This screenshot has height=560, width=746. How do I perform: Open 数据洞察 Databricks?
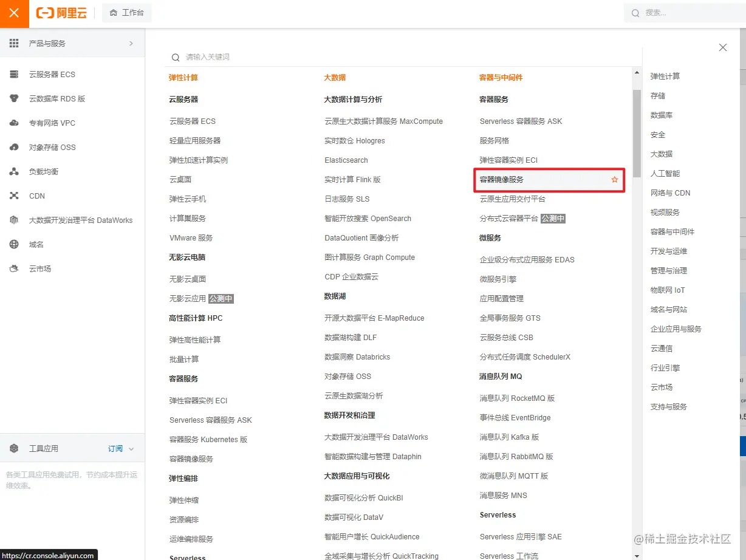pos(357,357)
